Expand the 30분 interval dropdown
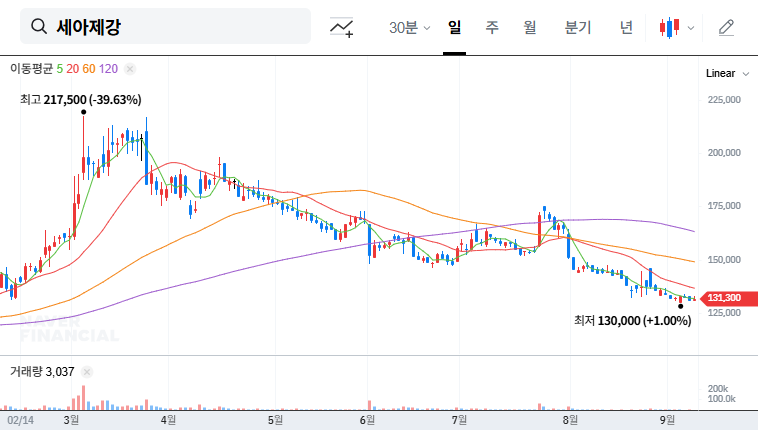This screenshot has height=430, width=758. 409,28
